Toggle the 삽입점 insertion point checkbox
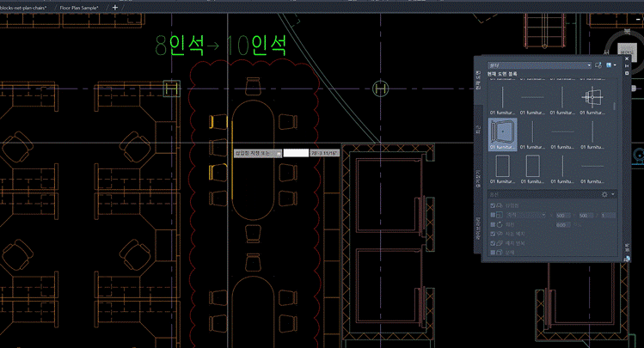The height and width of the screenshot is (348, 644). pyautogui.click(x=493, y=205)
